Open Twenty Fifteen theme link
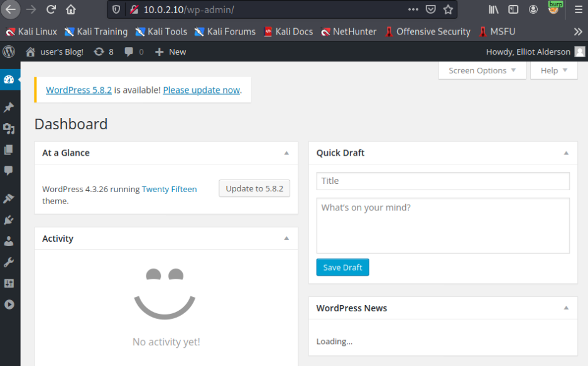The image size is (588, 366). tap(169, 189)
